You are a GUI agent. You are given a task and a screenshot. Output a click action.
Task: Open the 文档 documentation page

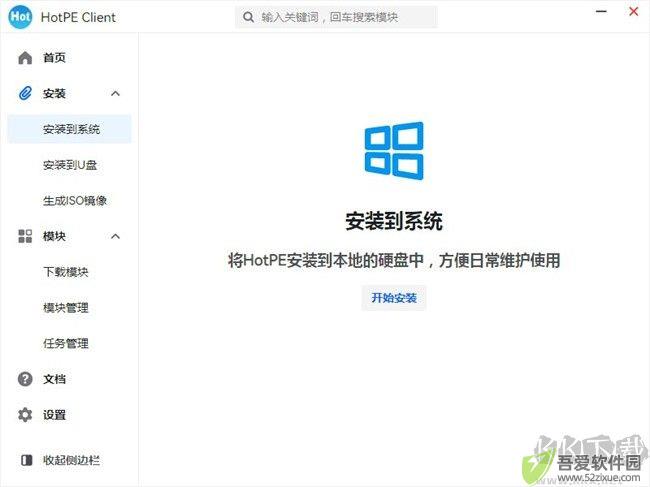click(x=54, y=379)
